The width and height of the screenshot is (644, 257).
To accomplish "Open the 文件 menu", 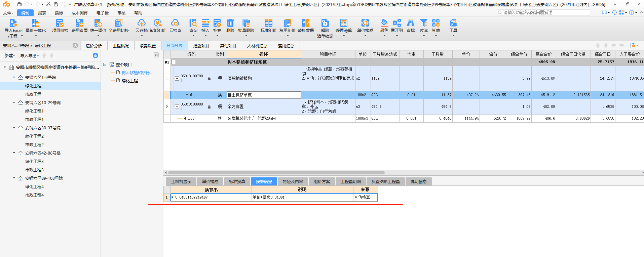I will pyautogui.click(x=8, y=13).
